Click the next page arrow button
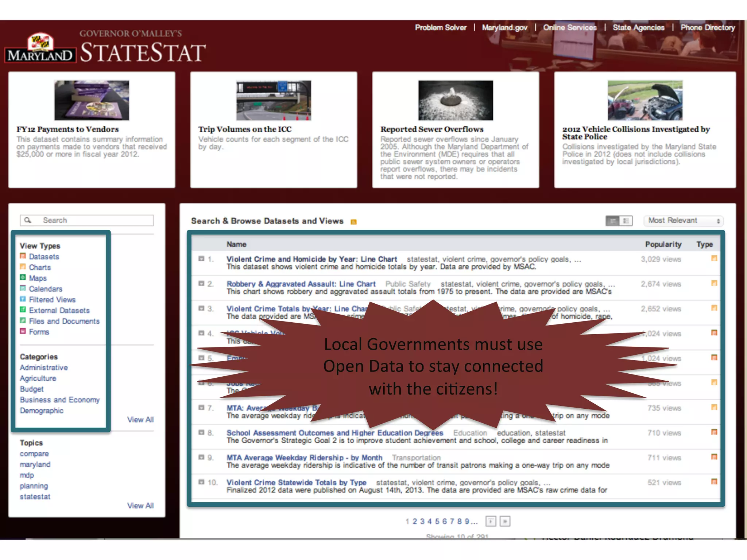 pos(491,521)
